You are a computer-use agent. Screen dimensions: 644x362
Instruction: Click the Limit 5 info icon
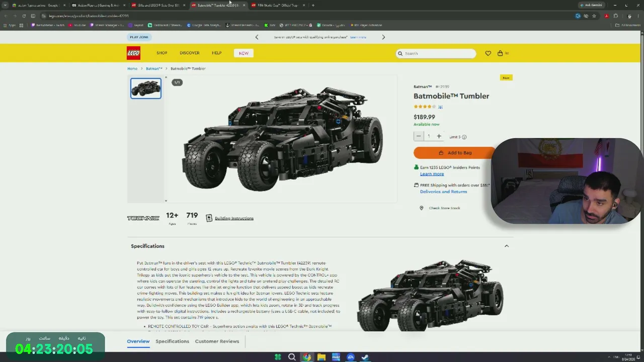click(464, 137)
